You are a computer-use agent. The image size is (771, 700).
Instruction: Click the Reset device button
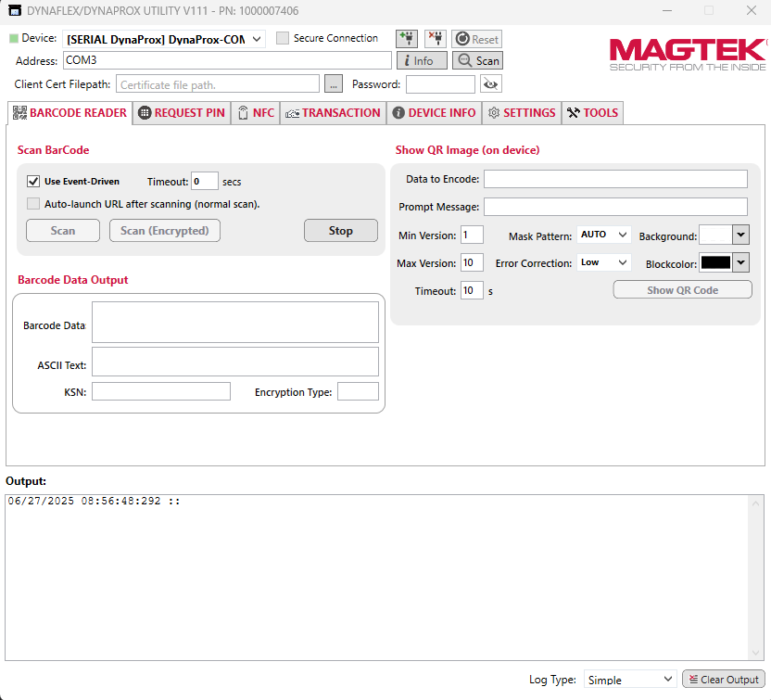tap(476, 39)
